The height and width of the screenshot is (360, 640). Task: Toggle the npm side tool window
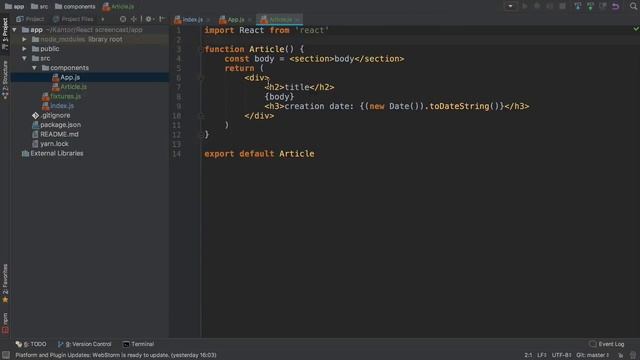(5, 323)
